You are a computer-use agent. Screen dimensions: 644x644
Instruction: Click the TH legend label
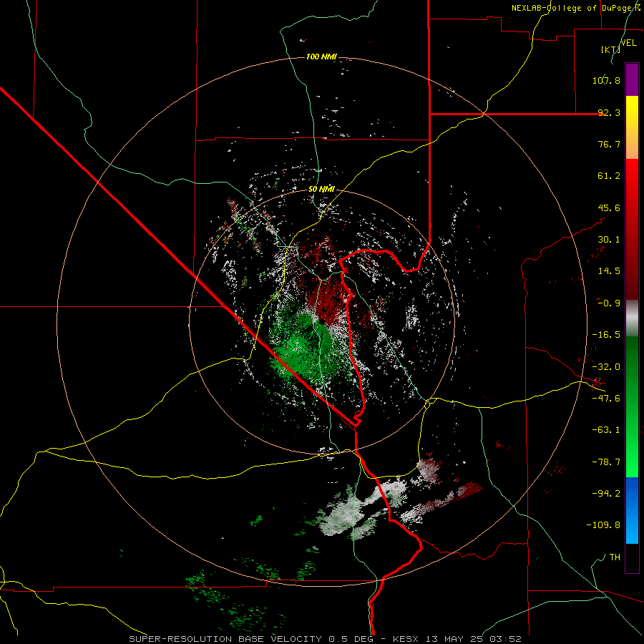tap(615, 557)
